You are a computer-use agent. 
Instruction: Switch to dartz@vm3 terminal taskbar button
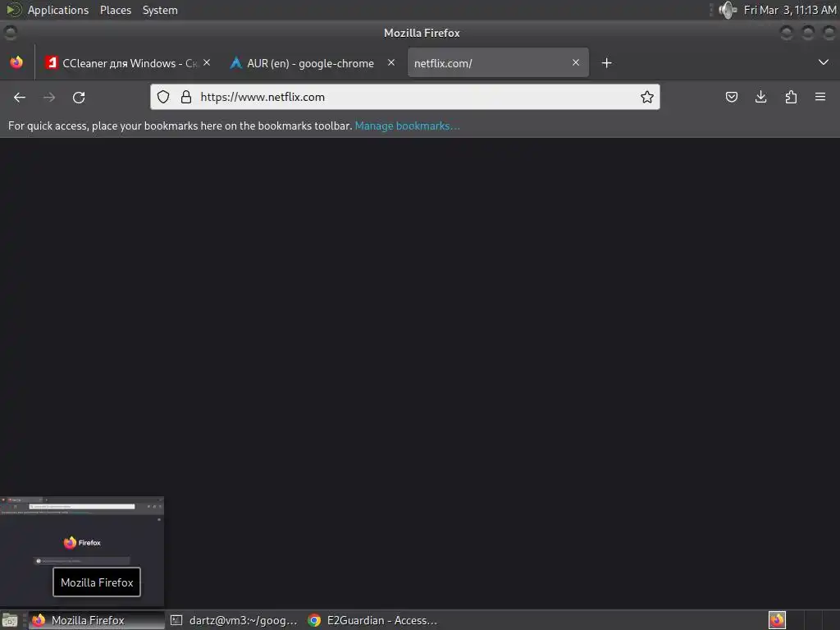tap(235, 620)
